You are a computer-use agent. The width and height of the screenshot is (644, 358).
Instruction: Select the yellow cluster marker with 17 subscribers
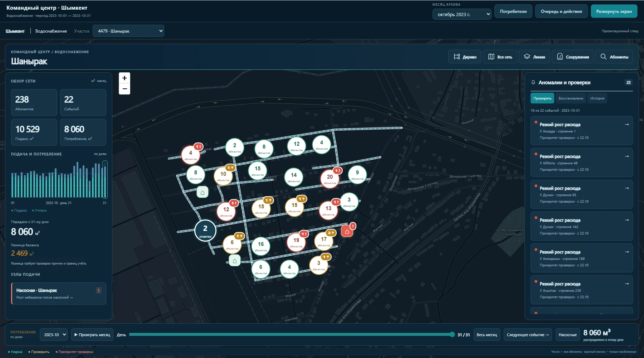324,241
